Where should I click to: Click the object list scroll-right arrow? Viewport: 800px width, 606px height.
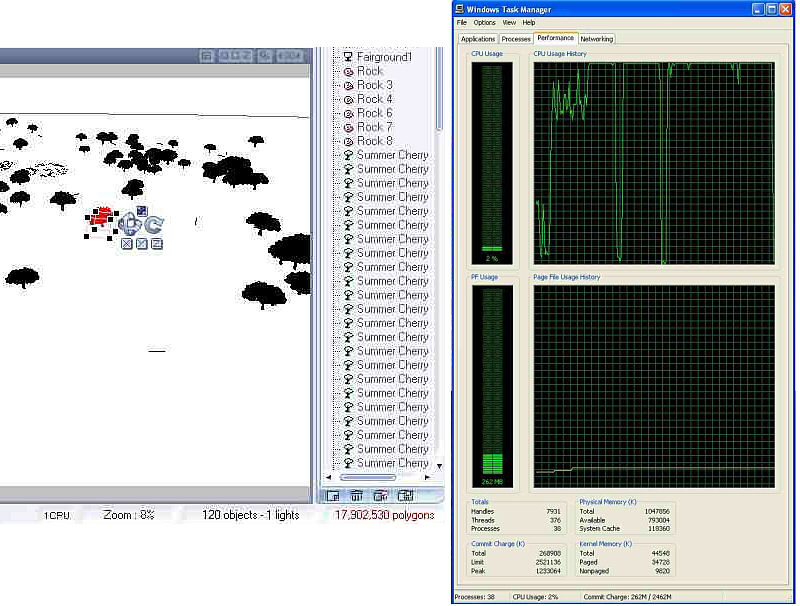[x=427, y=478]
